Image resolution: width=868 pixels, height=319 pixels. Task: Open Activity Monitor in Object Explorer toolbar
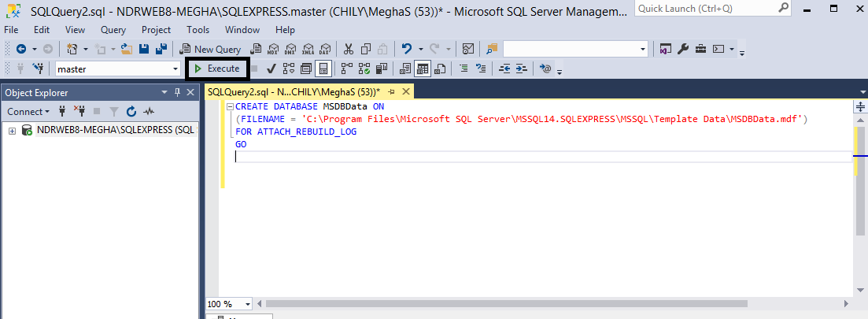coord(149,111)
